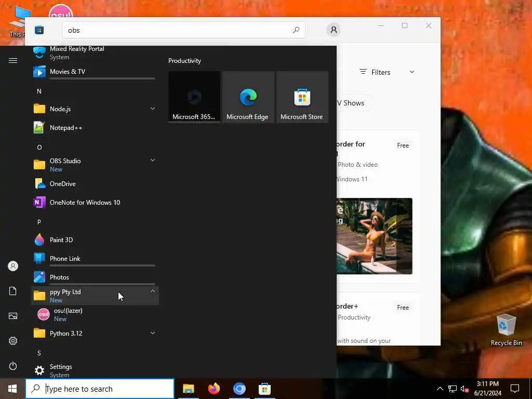Screen dimensions: 532x399
Task: Launch the Microsoft Edge tile
Action: (248, 97)
